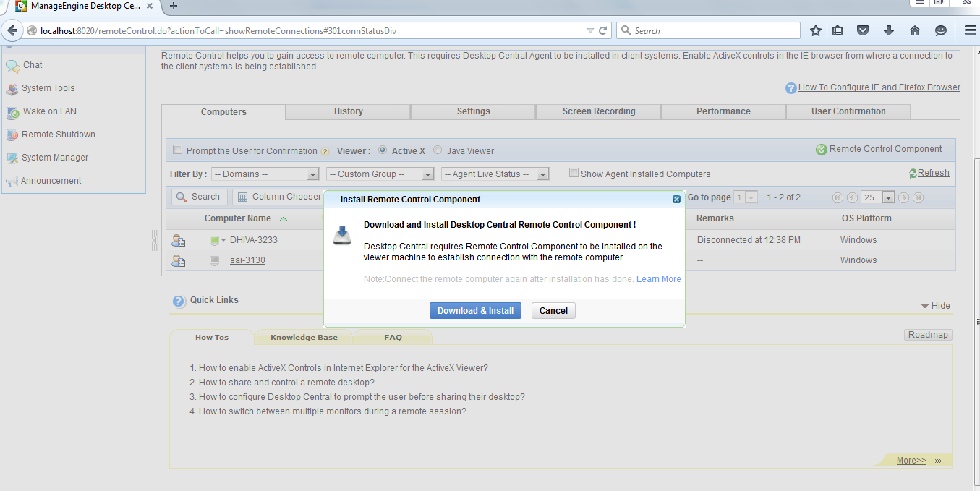Select the Active X viewer option
Viewport: 980px width, 491px height.
pyautogui.click(x=383, y=150)
